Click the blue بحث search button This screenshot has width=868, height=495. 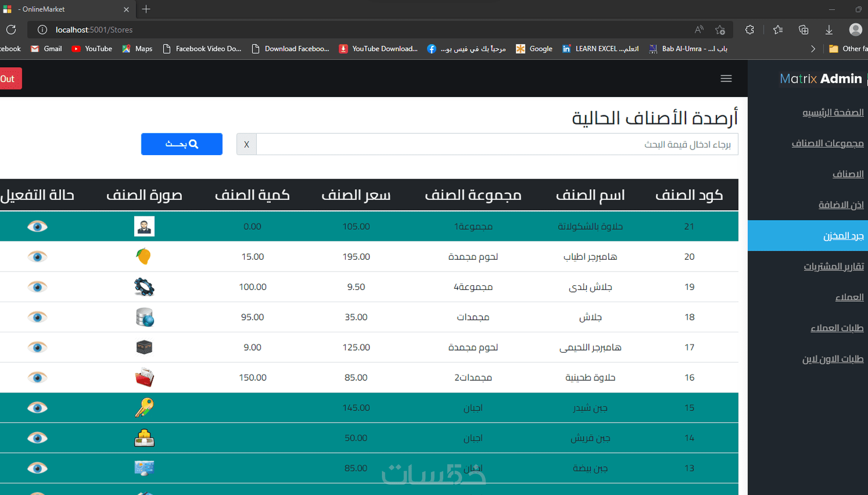182,144
